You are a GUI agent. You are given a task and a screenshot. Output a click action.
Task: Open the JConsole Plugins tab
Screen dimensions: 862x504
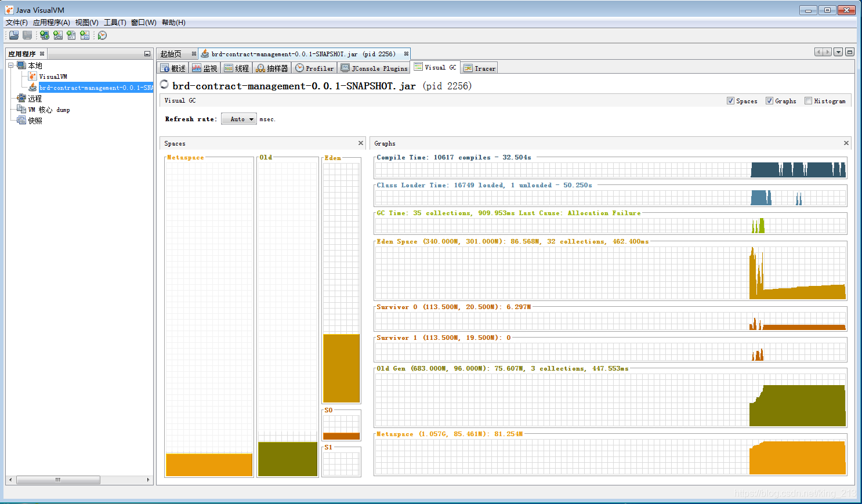[x=374, y=68]
